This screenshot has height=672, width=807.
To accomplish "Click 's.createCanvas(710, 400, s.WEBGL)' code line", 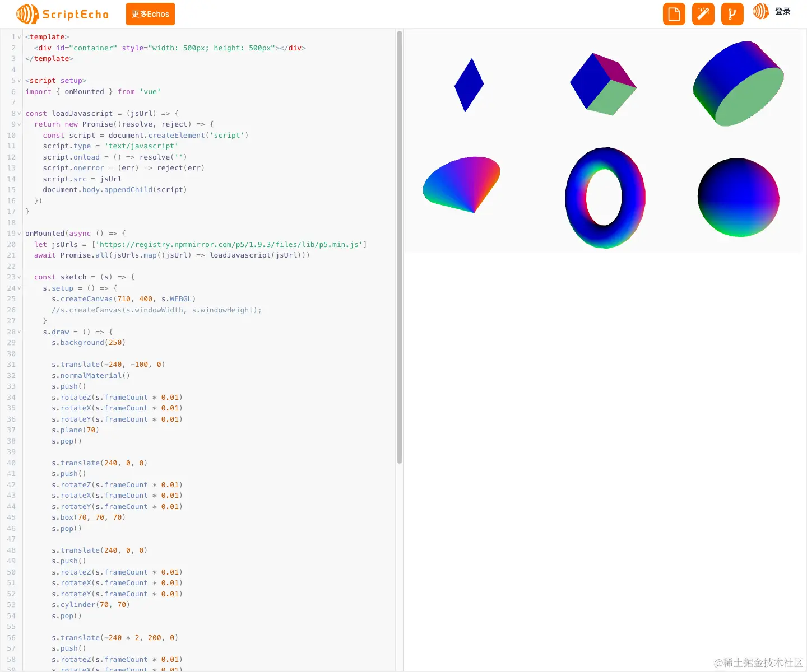I will 124,299.
